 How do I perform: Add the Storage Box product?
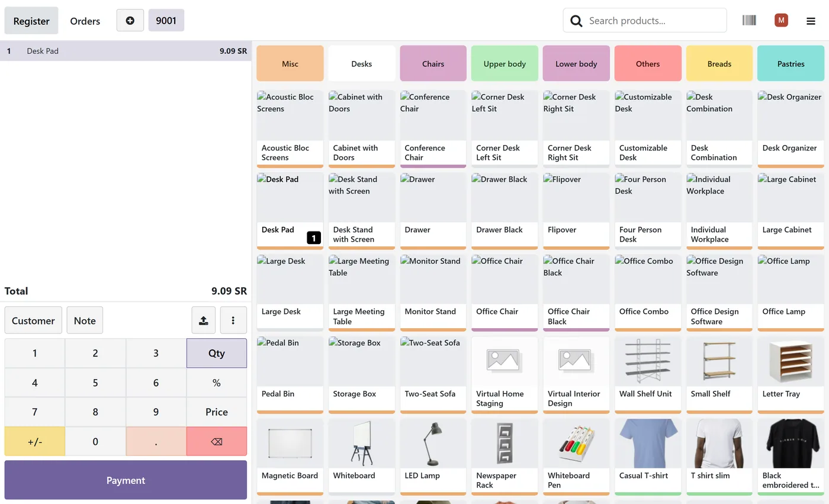(x=362, y=375)
